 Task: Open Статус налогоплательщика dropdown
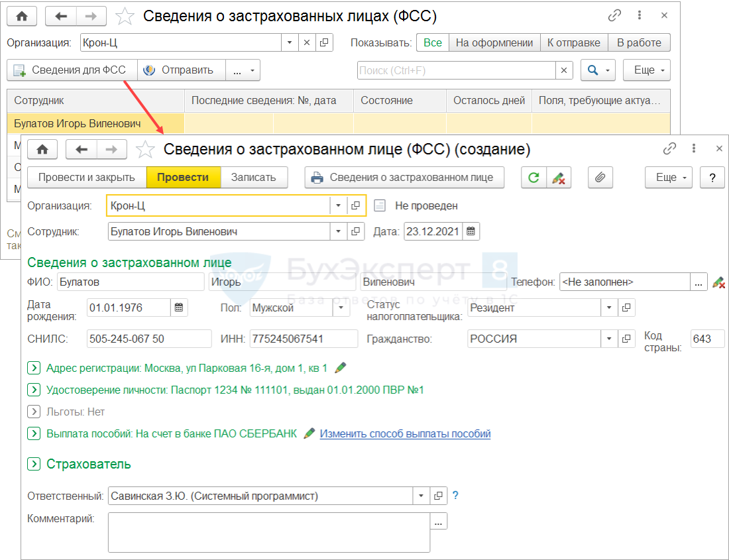[x=609, y=308]
